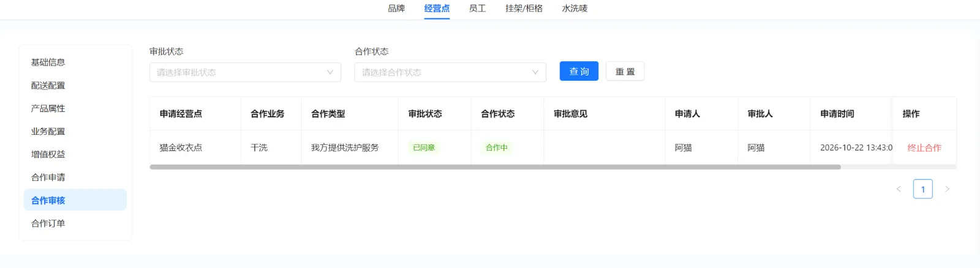Click the 申请经营点 column header
The image size is (980, 268).
(x=195, y=114)
